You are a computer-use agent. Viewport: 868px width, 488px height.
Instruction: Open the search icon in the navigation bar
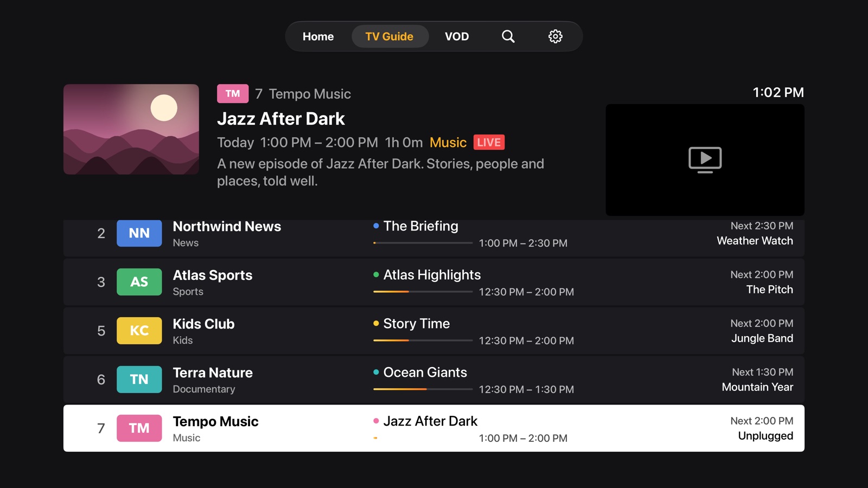[x=508, y=36]
